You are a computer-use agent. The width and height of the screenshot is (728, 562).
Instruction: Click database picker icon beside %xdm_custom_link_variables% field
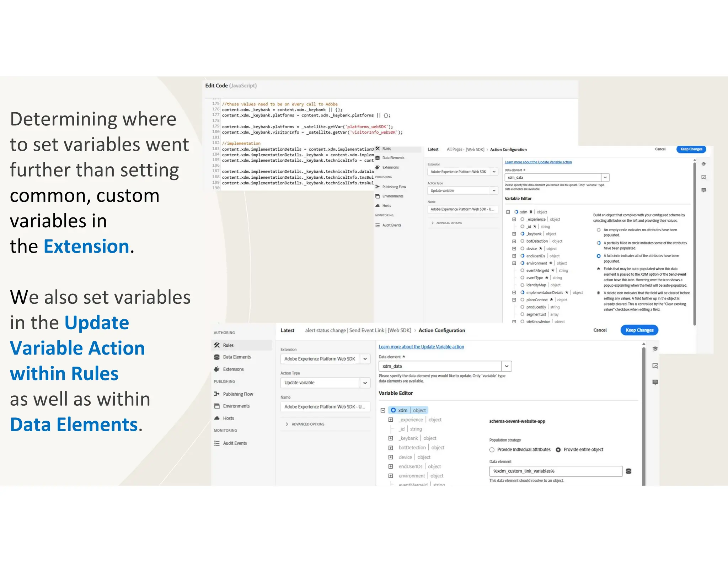tap(628, 471)
